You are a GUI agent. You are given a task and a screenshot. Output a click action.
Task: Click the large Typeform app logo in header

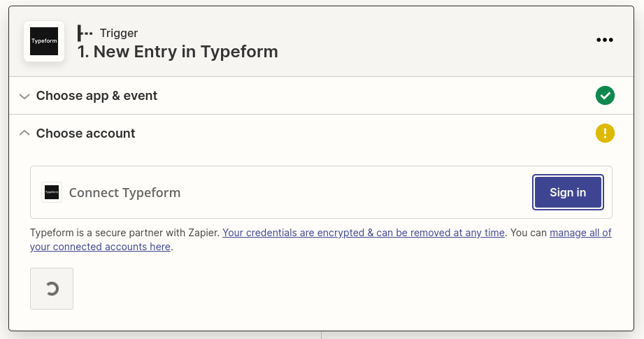[44, 41]
